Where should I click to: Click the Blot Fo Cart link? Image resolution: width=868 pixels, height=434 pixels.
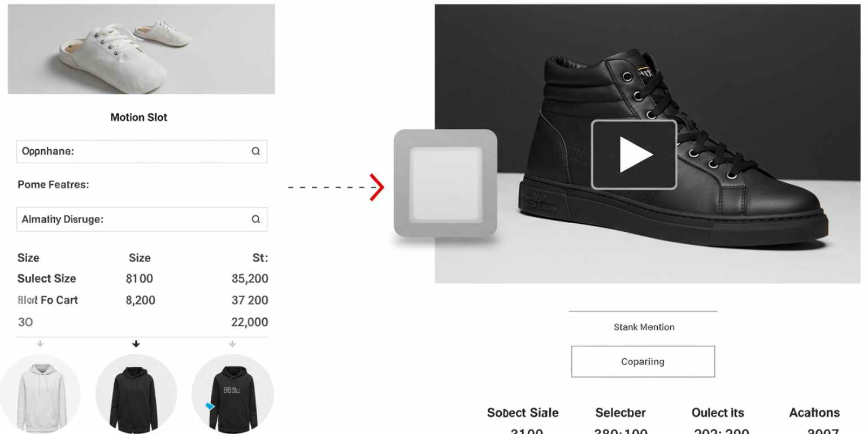(x=48, y=300)
